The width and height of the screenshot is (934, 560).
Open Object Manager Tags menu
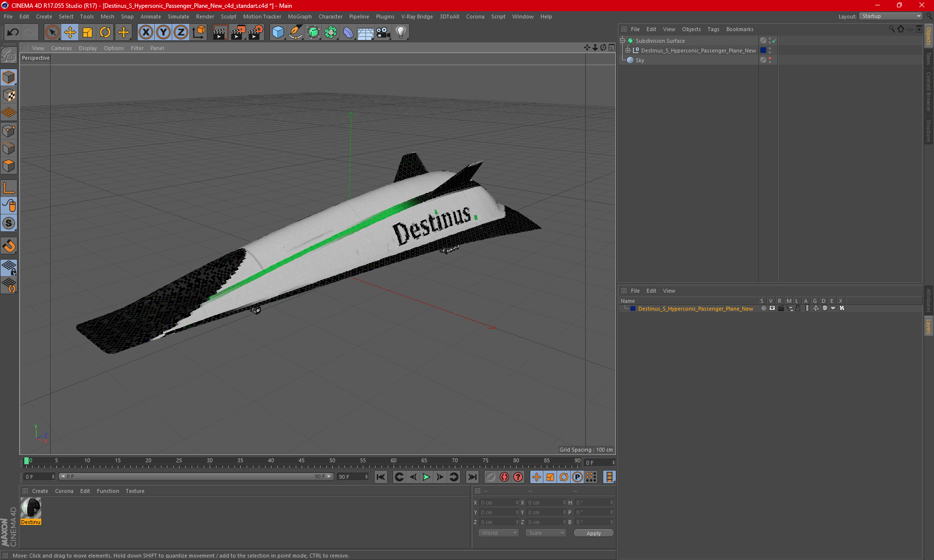pyautogui.click(x=713, y=29)
